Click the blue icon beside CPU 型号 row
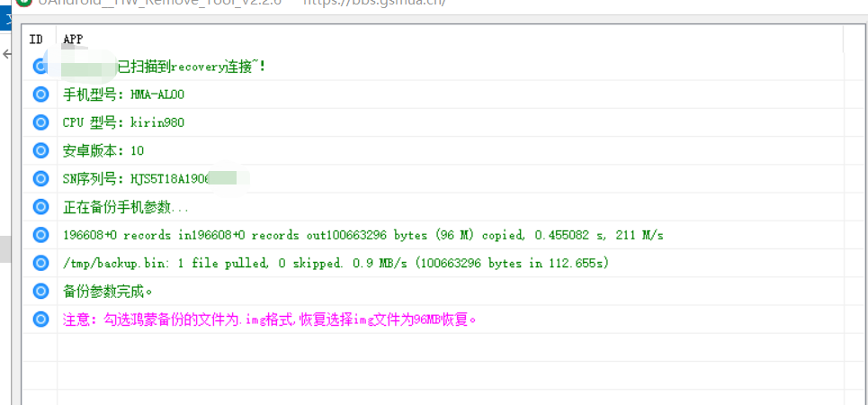Screen dimensions: 868x405 (40, 122)
